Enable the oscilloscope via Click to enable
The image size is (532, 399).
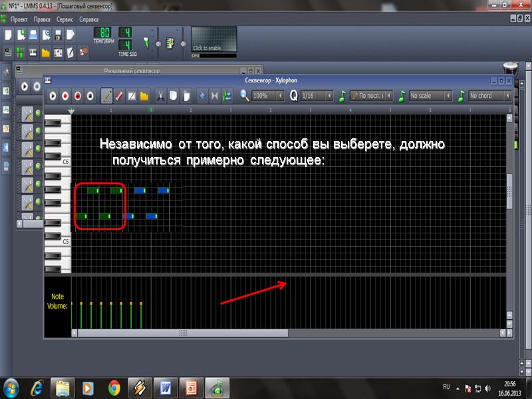tap(213, 39)
